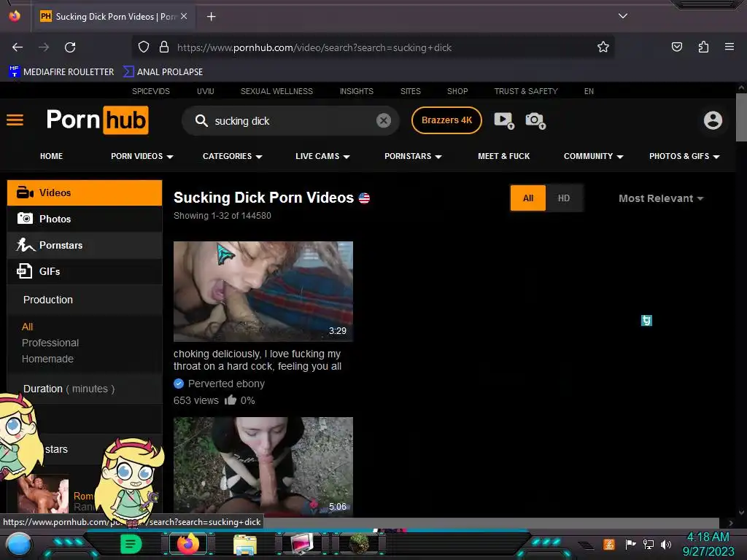Click the browser address bar URL
The width and height of the screenshot is (747, 560).
(x=314, y=47)
